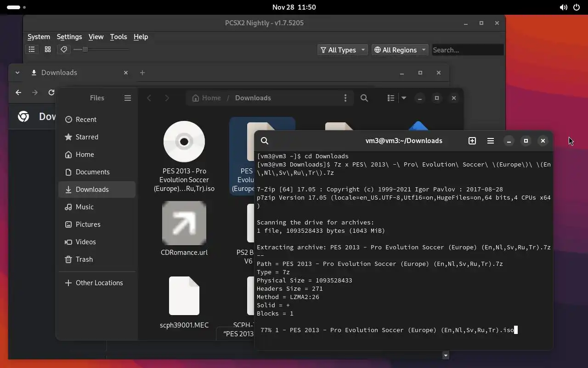The height and width of the screenshot is (368, 588).
Task: Open the browser tab search dropdown
Action: tap(17, 73)
